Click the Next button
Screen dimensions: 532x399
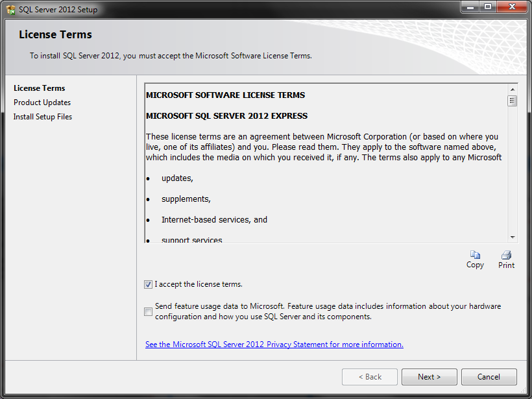[429, 377]
